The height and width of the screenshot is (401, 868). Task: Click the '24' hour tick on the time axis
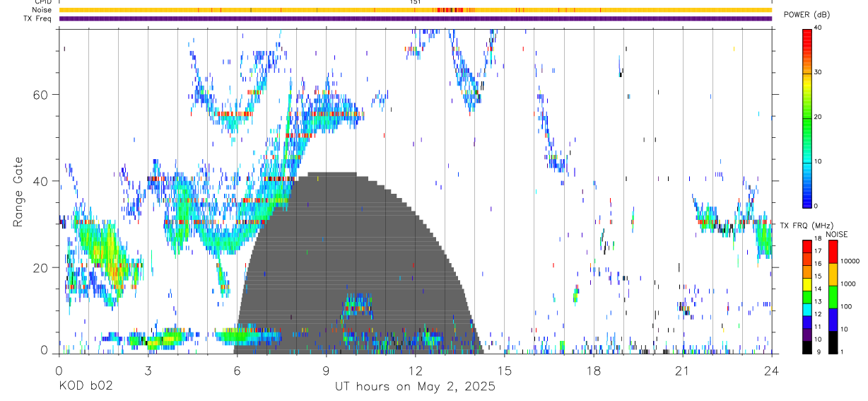tap(771, 371)
